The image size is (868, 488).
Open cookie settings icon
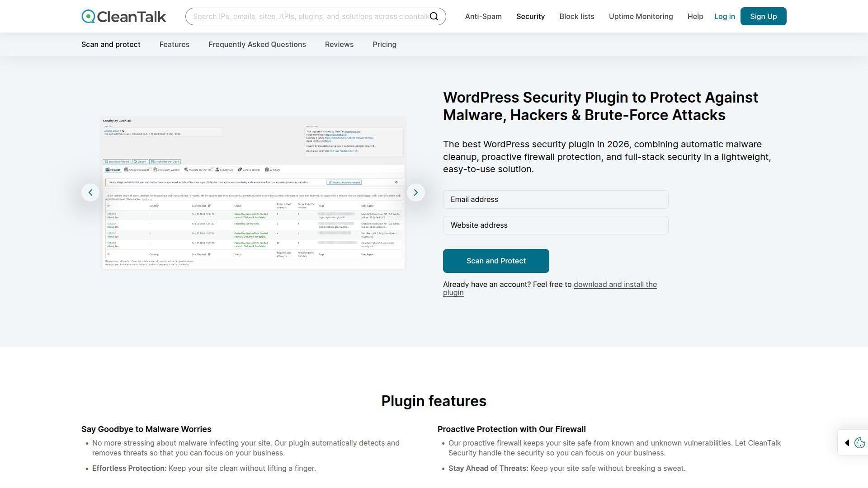click(860, 443)
